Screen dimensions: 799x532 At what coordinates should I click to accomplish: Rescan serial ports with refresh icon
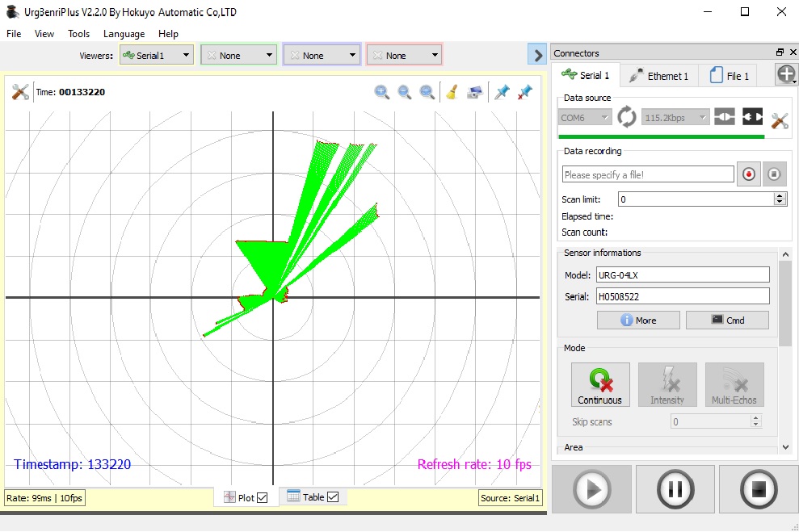[627, 117]
